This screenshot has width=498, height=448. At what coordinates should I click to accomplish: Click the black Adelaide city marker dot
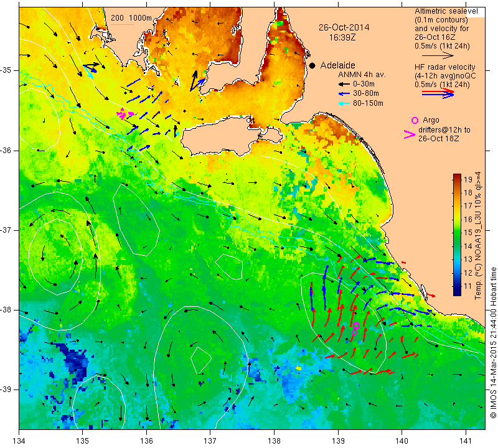tap(312, 65)
